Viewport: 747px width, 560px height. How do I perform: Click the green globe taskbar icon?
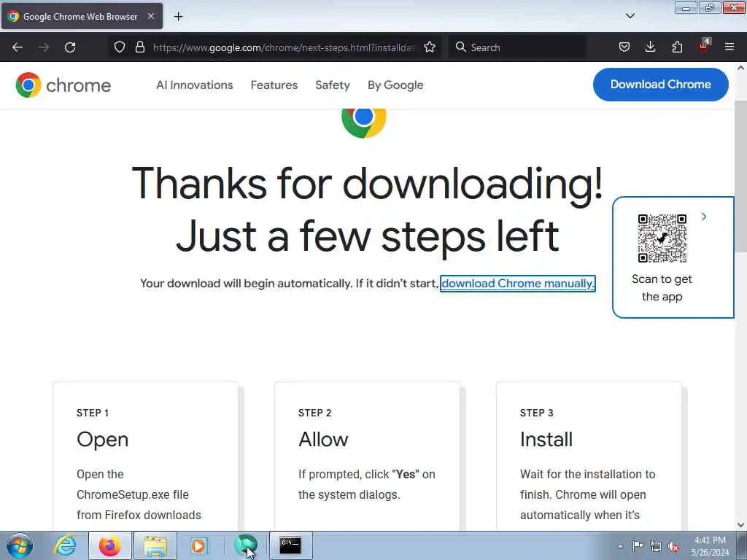coord(246,545)
